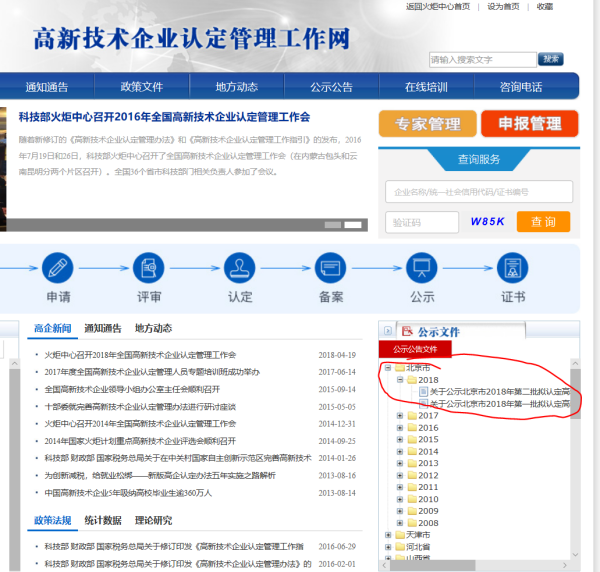Open 2017年度全国高新技术企业认定管理人员专题培训 news

click(152, 372)
